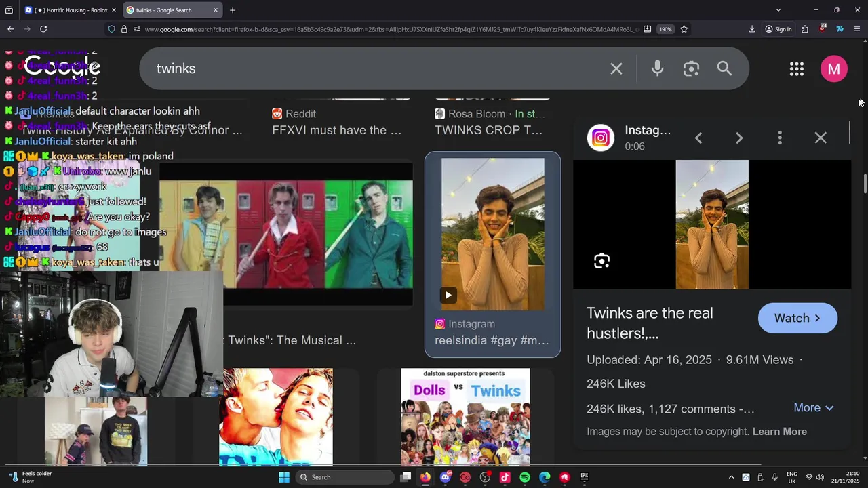Viewport: 868px width, 488px height.
Task: Open the weather 'Feels colder' widget
Action: click(31, 477)
